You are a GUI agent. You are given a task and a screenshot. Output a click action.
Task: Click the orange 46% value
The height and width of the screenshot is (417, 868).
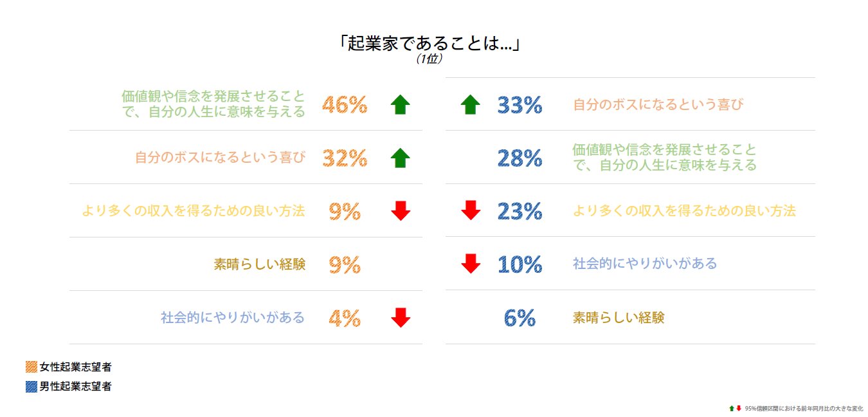(345, 104)
